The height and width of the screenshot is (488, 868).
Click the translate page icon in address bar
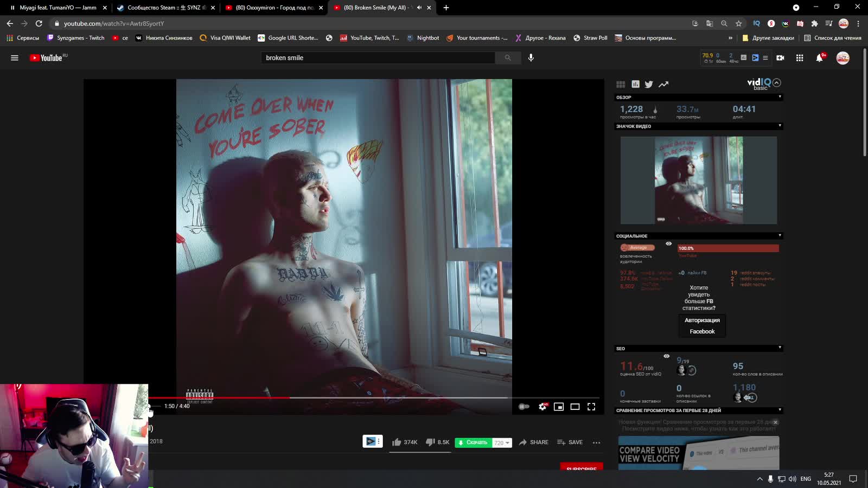[710, 23]
